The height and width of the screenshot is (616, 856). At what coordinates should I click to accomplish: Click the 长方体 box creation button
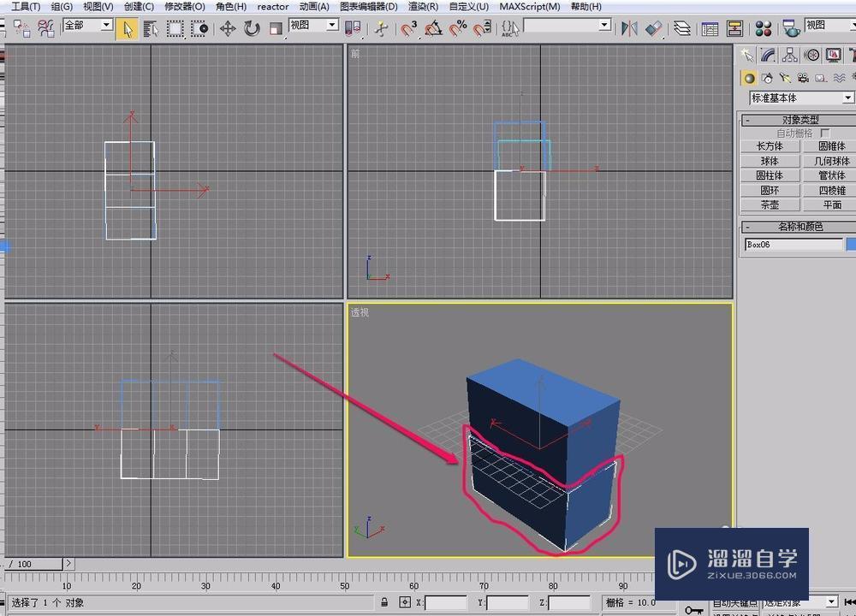tap(770, 146)
